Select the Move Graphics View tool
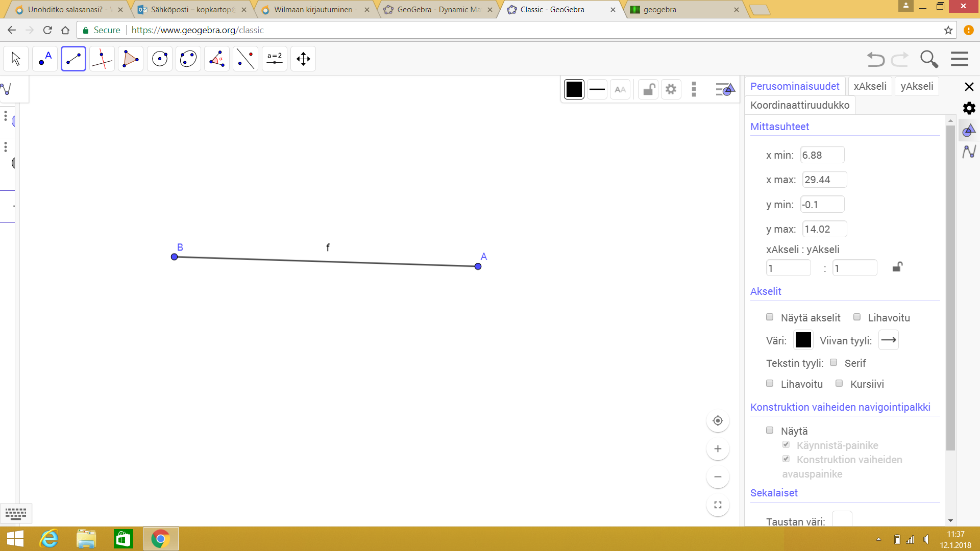The width and height of the screenshot is (980, 551). coord(303,59)
